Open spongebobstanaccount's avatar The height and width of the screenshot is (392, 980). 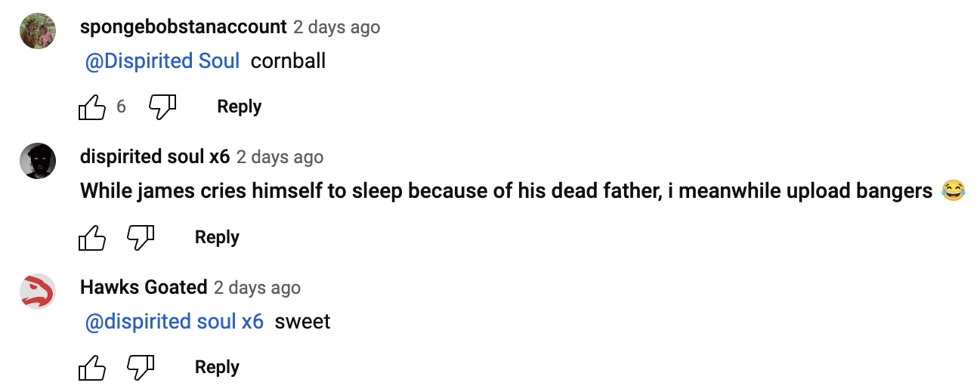(38, 31)
